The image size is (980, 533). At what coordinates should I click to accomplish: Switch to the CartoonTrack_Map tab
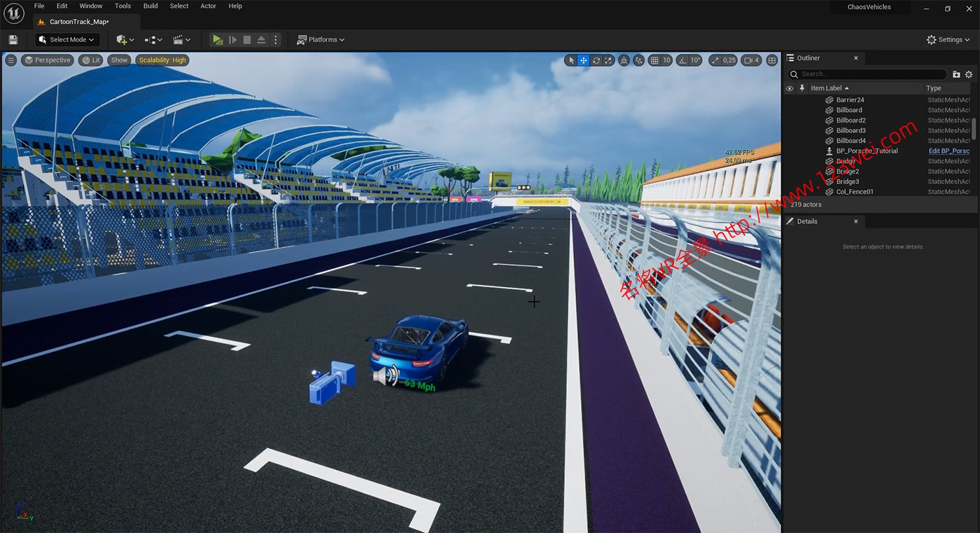click(78, 22)
